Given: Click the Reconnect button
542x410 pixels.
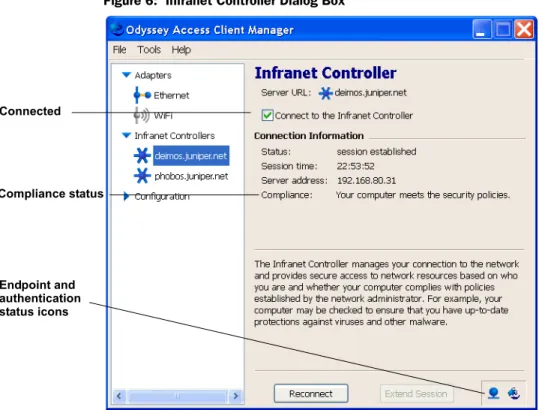Looking at the screenshot, I should click(x=311, y=393).
